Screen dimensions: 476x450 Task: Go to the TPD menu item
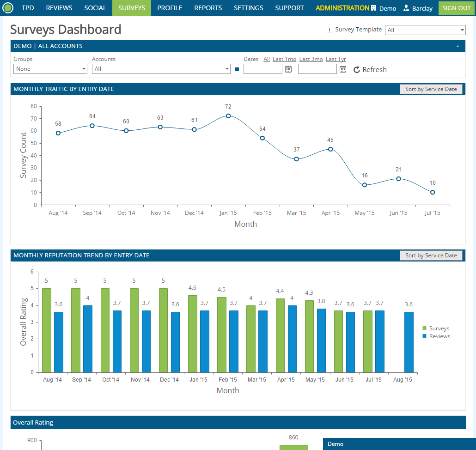(28, 8)
